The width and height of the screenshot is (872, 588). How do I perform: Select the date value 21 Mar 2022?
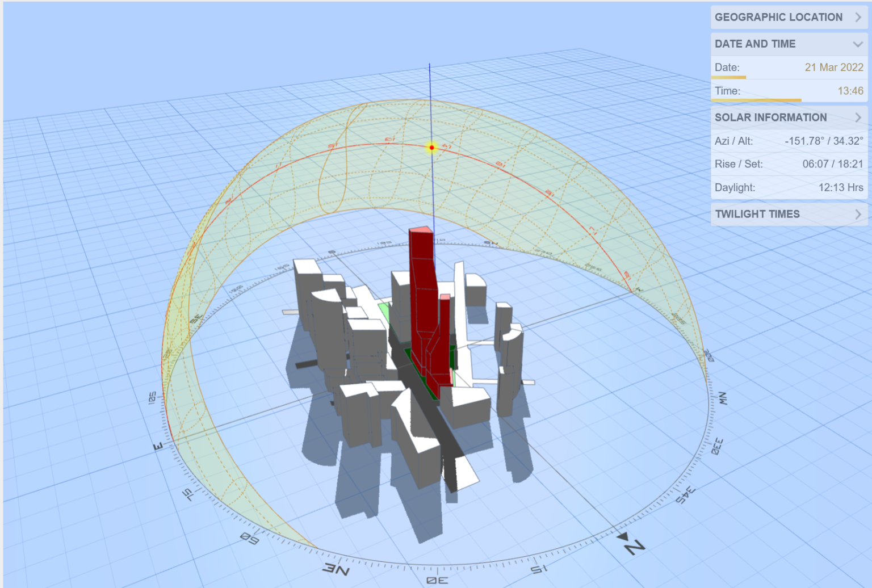click(x=835, y=67)
